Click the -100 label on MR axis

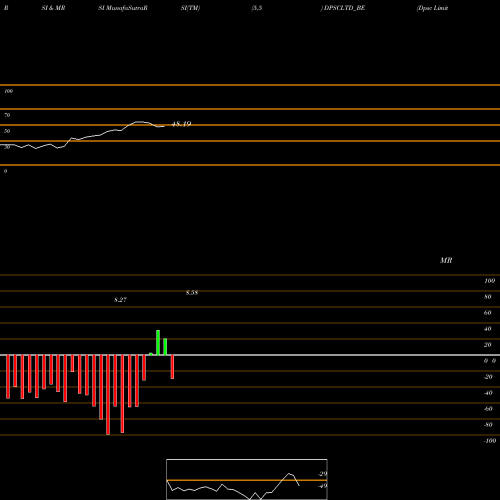tap(490, 441)
